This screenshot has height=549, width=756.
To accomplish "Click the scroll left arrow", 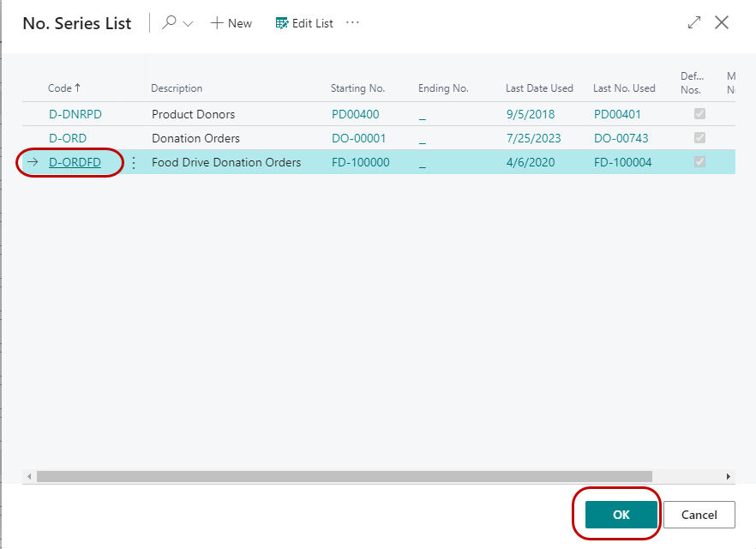I will pos(28,476).
